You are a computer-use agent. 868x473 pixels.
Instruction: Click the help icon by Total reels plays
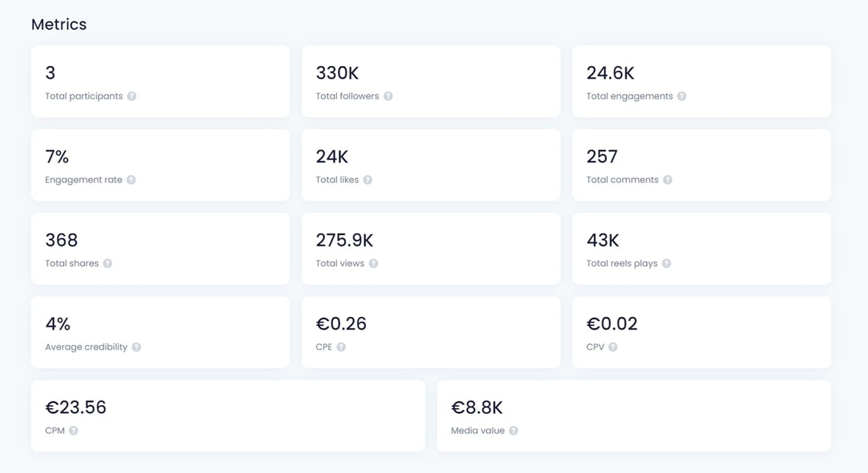point(667,263)
